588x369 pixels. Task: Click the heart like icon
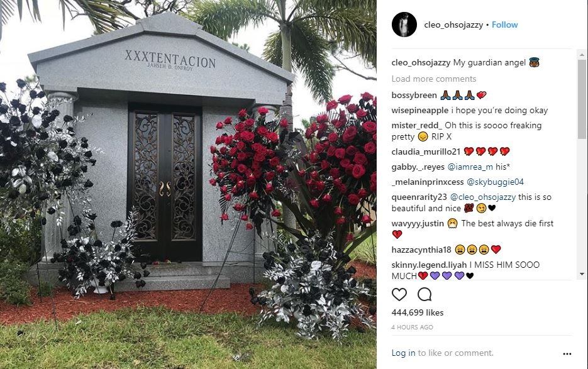coord(399,294)
